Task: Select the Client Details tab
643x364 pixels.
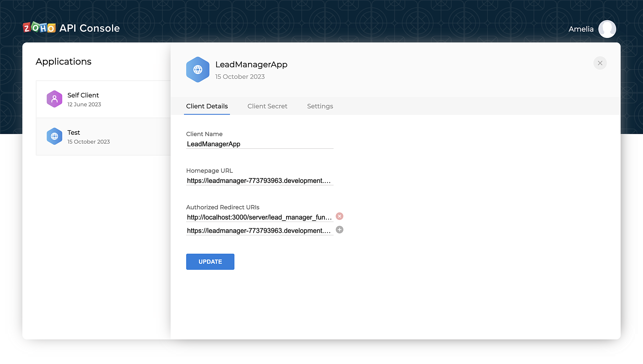Action: point(207,106)
